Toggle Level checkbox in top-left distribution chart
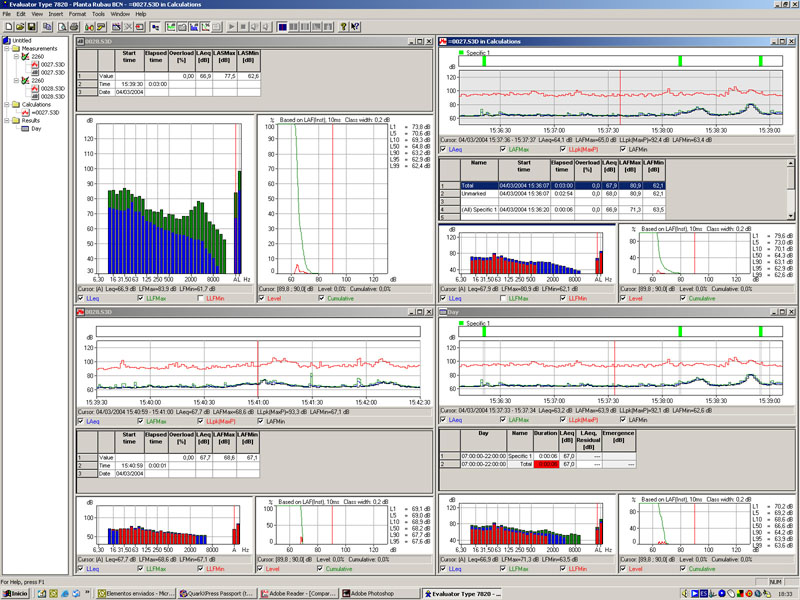This screenshot has height=600, width=800. tap(262, 298)
